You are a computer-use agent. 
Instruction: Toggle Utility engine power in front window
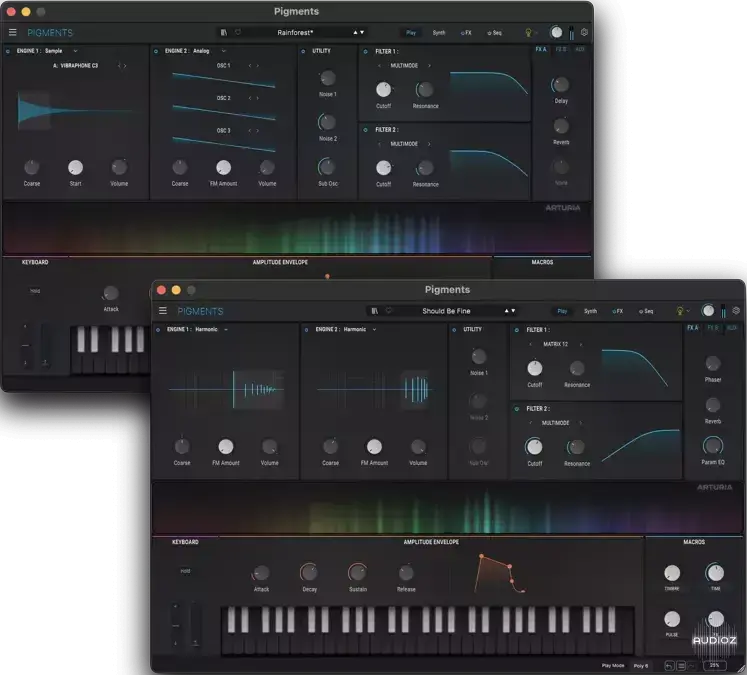coord(454,329)
